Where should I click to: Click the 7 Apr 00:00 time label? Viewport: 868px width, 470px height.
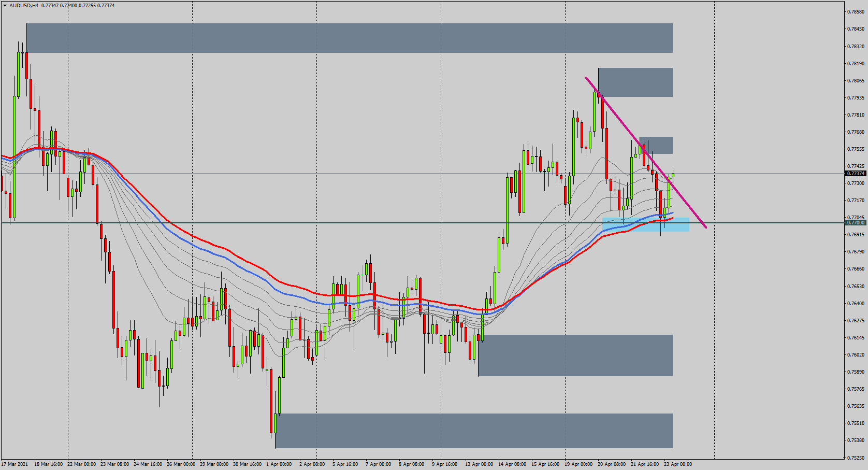pyautogui.click(x=378, y=464)
